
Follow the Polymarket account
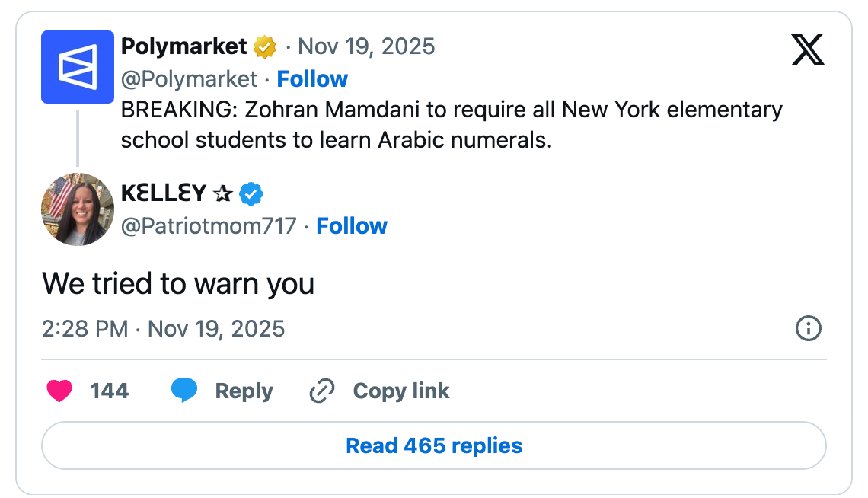[312, 79]
